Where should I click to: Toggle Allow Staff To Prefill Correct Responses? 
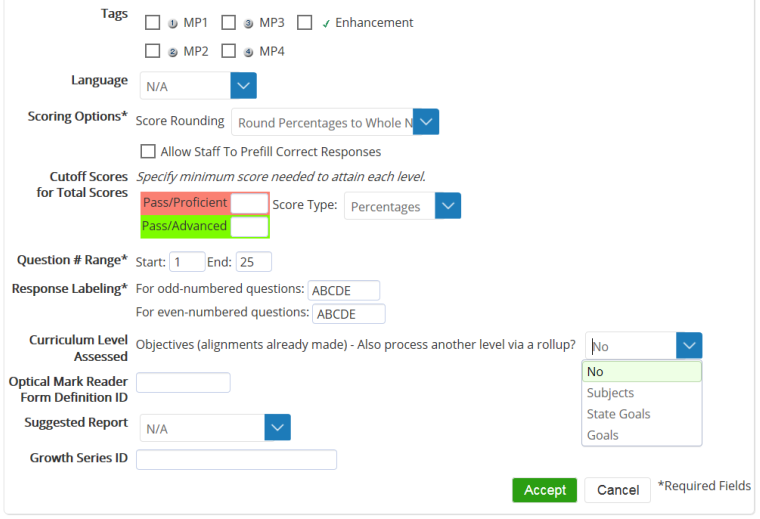point(148,152)
